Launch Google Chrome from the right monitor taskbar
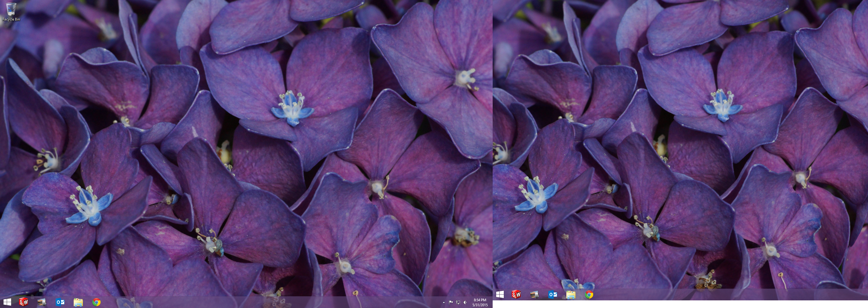Viewport: 868px width, 308px height. click(x=589, y=295)
